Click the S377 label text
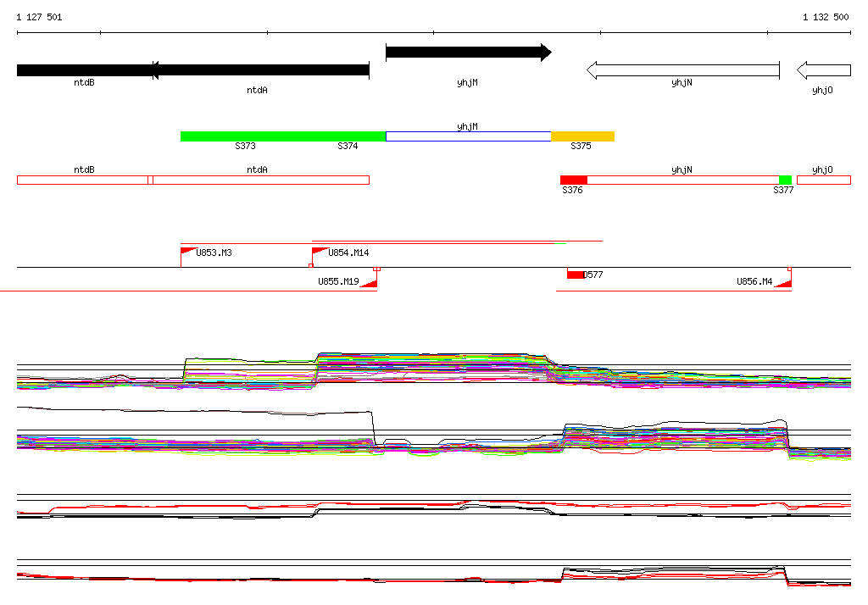This screenshot has width=868, height=605. (783, 190)
